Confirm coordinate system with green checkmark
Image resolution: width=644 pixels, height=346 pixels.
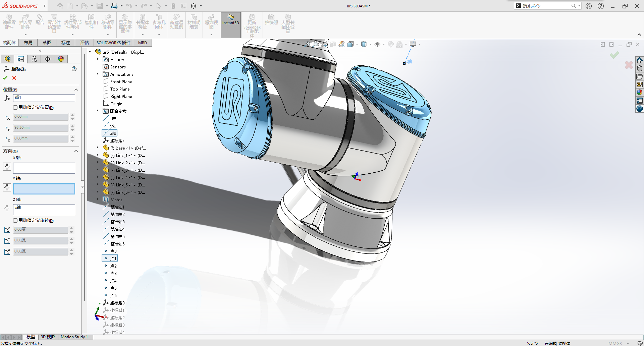[5, 78]
